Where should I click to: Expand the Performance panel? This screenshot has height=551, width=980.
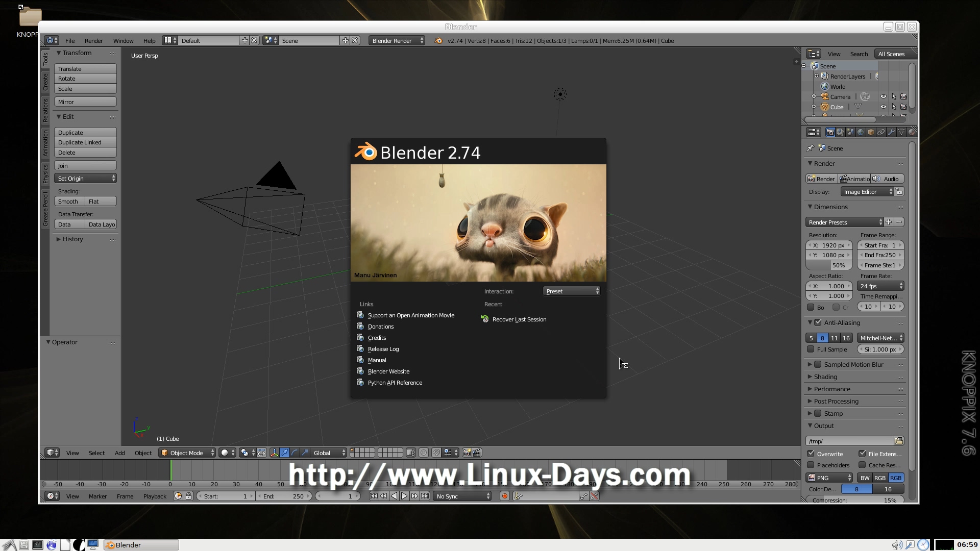[x=831, y=389]
